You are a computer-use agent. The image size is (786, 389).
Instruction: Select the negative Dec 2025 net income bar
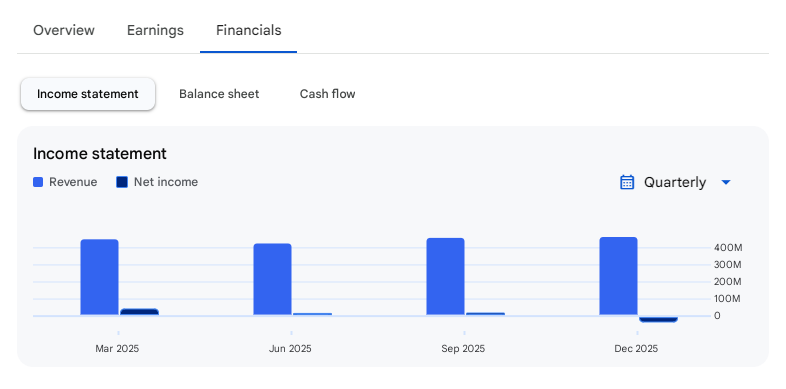click(658, 319)
